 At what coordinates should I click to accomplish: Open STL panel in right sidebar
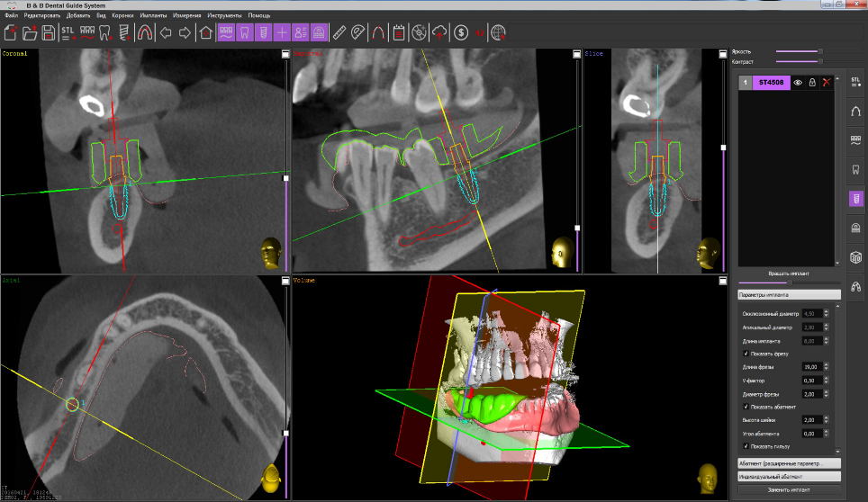coord(855,83)
